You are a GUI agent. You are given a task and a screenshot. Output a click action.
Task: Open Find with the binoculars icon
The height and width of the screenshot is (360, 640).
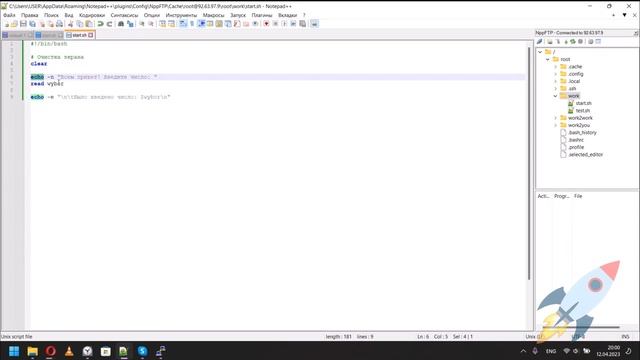click(x=121, y=24)
